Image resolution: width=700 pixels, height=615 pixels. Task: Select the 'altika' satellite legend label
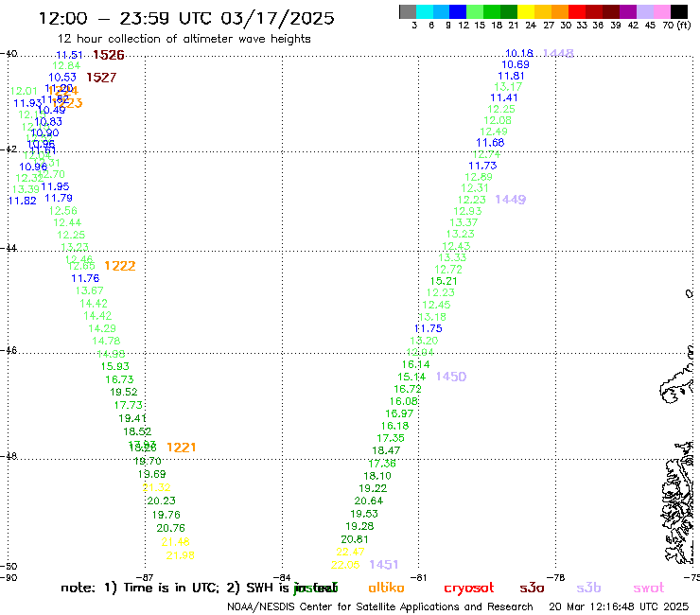coord(386,588)
